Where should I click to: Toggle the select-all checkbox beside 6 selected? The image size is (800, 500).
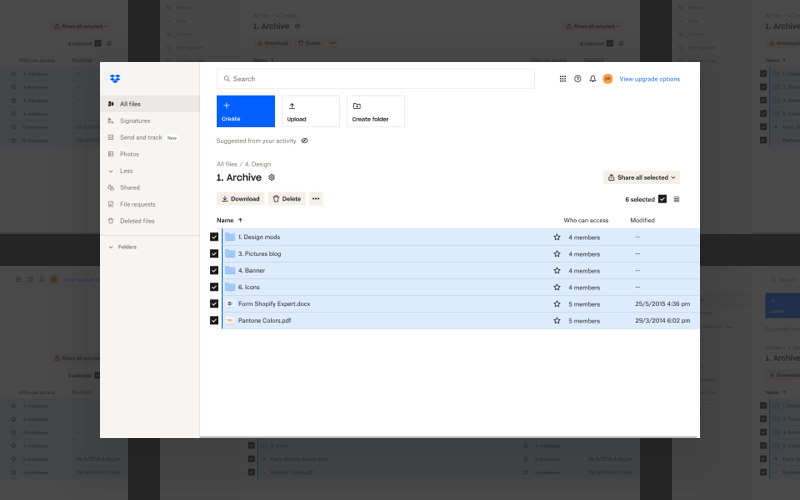pos(662,199)
